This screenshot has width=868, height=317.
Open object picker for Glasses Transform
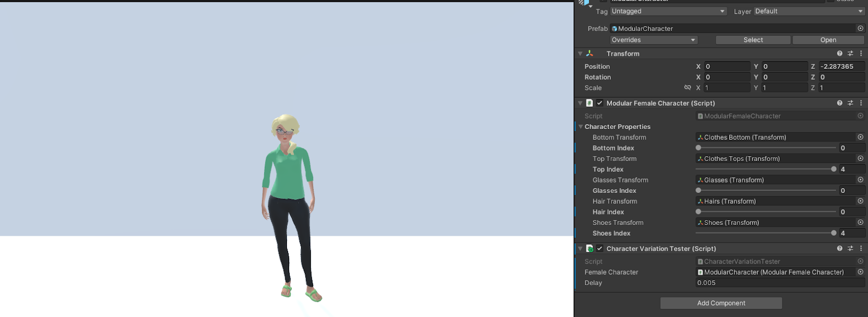click(x=860, y=179)
